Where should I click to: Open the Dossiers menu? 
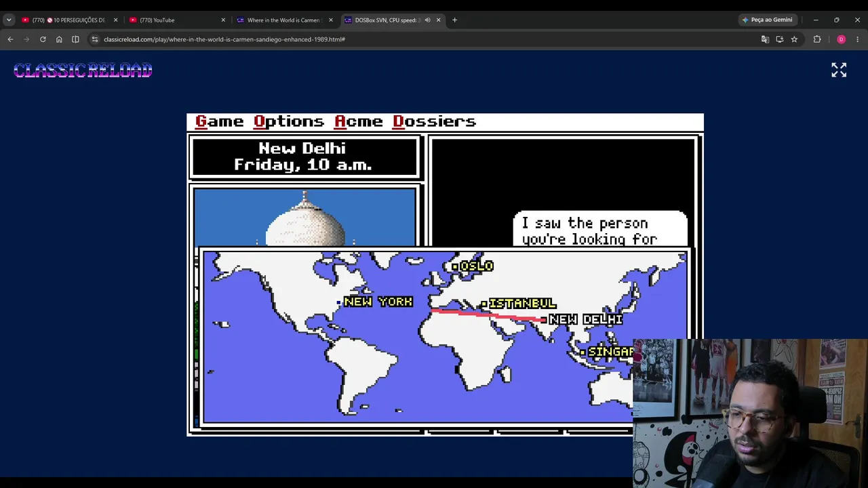434,121
